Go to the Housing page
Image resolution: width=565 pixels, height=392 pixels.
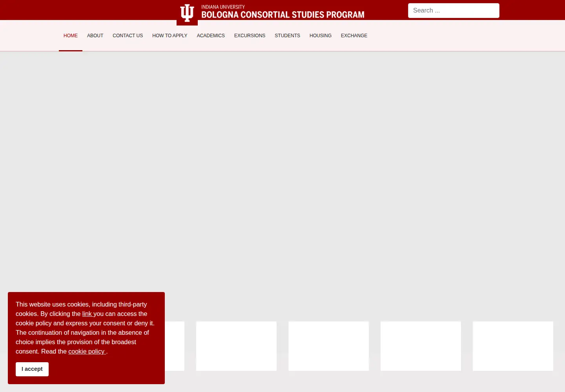pos(321,36)
